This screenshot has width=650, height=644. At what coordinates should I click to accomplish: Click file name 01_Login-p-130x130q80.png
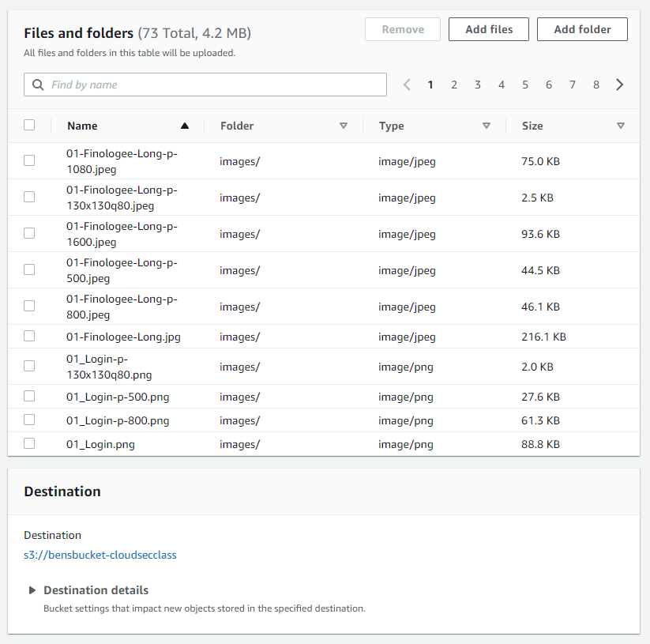pyautogui.click(x=109, y=367)
